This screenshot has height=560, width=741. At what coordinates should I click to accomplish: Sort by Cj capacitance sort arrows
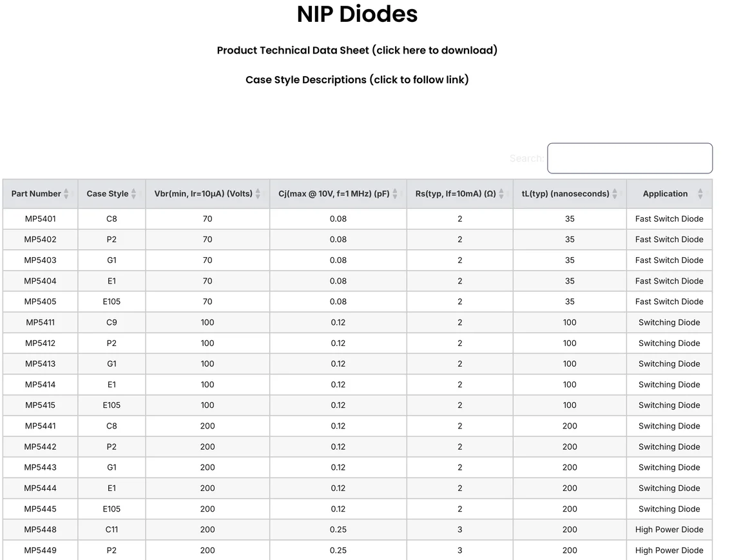395,194
